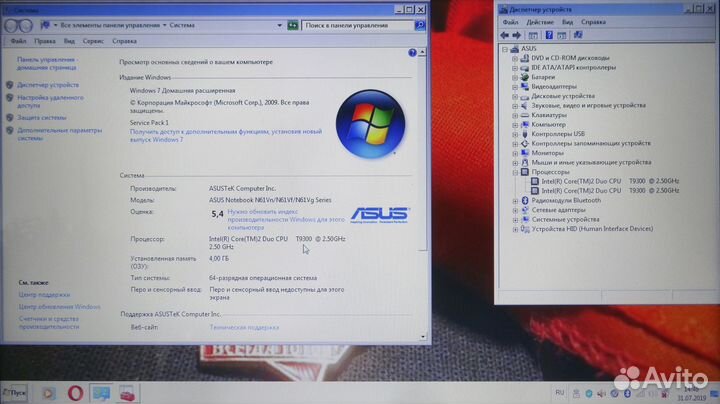
Task: Select second Intel Core2 Duo T9300 entry
Action: coord(610,191)
